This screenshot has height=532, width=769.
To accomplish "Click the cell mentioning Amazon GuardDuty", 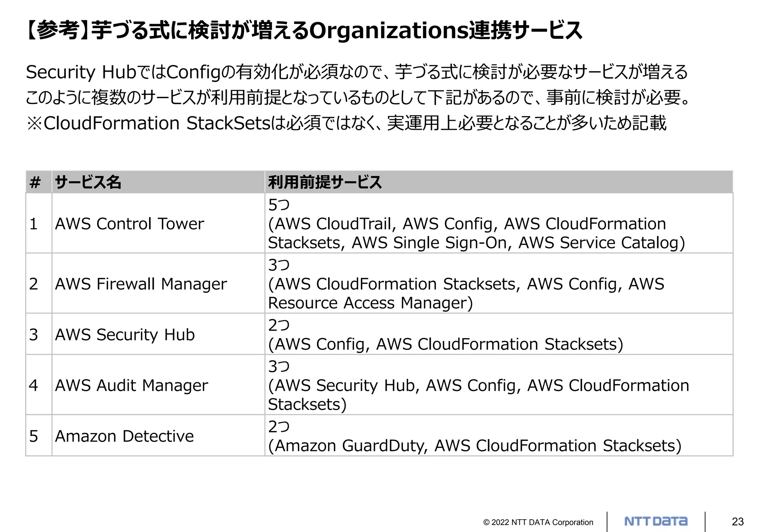I will 499,435.
